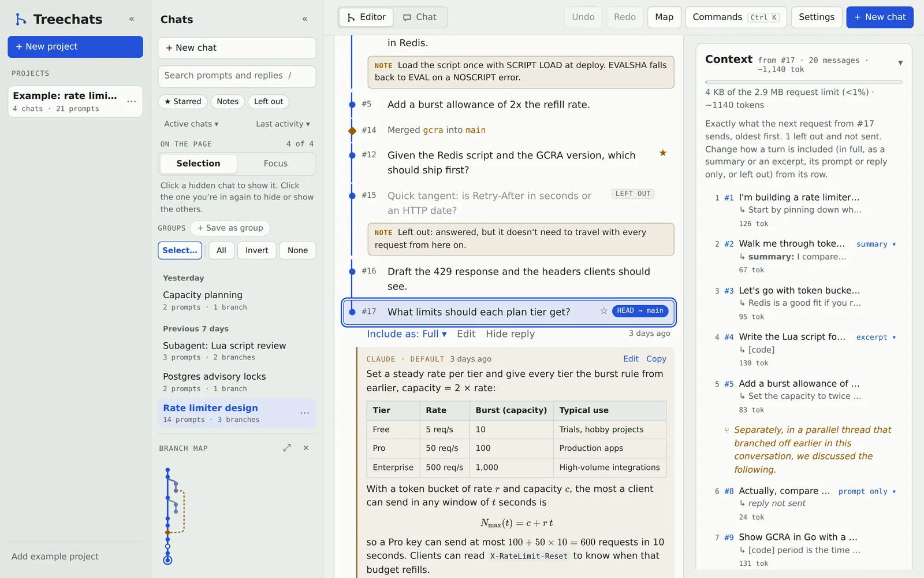Expand the branch map to full view

coord(287,448)
